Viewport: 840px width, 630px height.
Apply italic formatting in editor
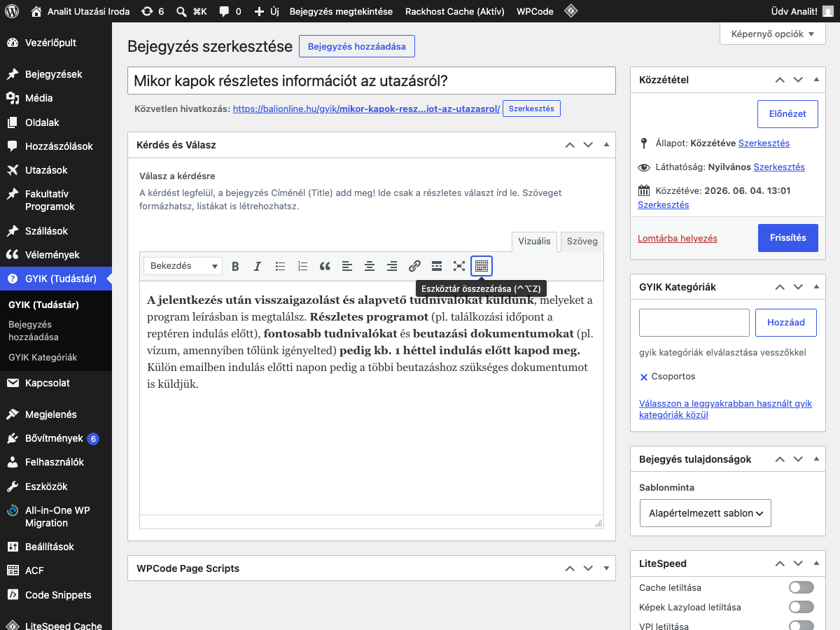tap(258, 266)
